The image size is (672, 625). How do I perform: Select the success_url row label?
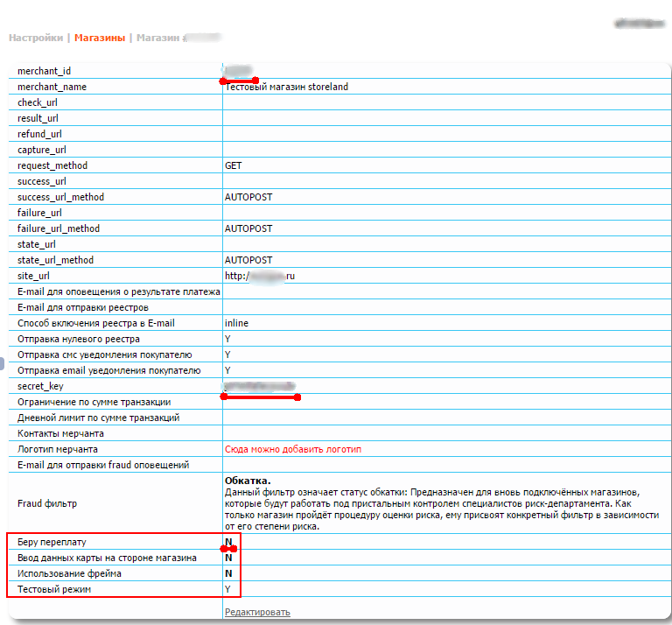point(42,181)
